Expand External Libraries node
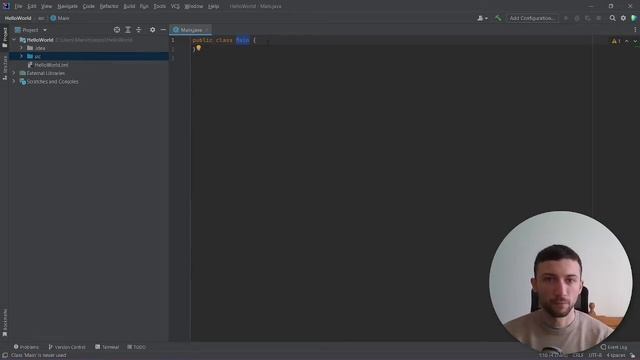Screen dimensions: 640x360 [x=14, y=73]
